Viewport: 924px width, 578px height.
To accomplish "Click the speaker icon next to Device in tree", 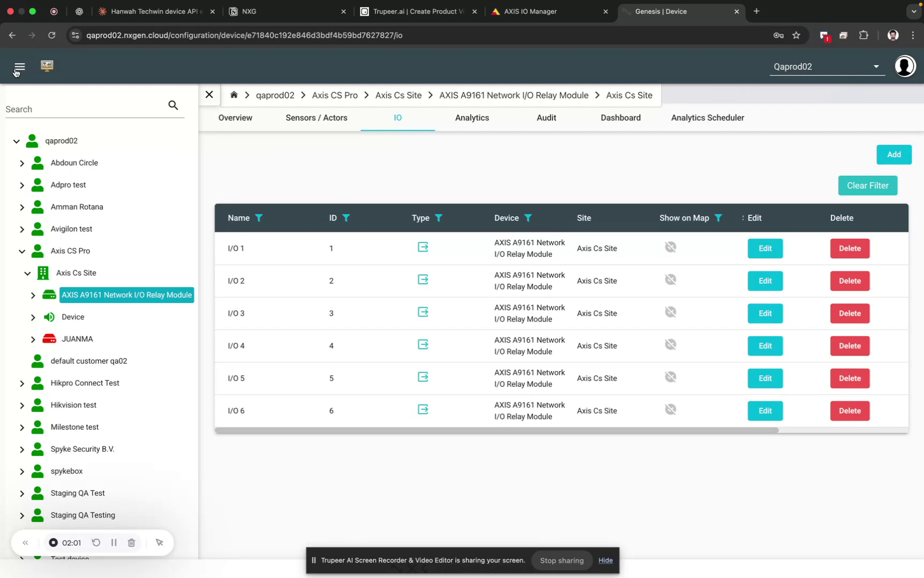I will tap(49, 317).
